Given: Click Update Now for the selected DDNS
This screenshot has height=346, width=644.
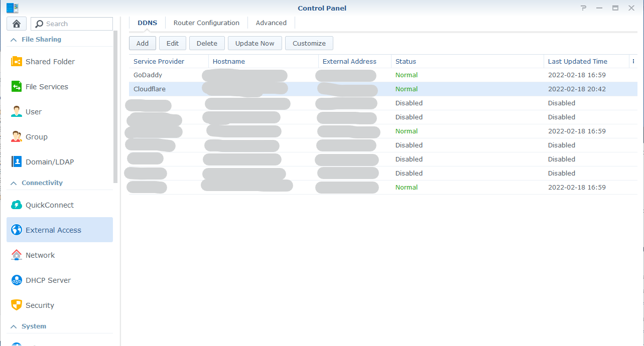Looking at the screenshot, I should (254, 43).
